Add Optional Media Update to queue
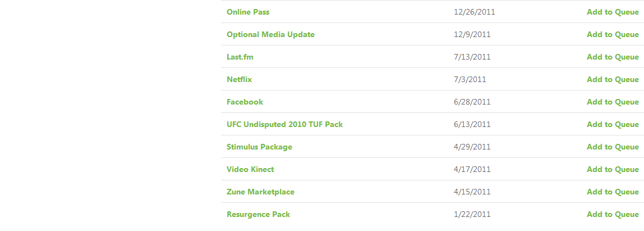644x231 pixels. (613, 34)
